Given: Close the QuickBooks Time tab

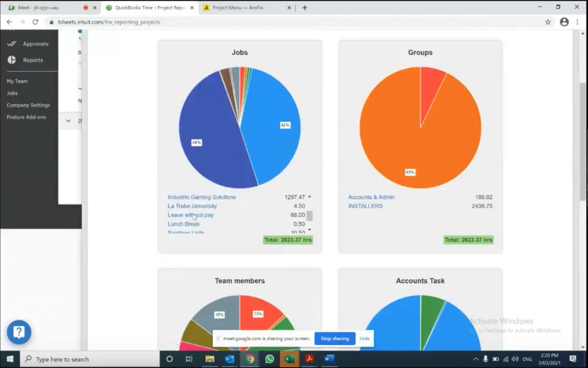Looking at the screenshot, I should pyautogui.click(x=192, y=8).
